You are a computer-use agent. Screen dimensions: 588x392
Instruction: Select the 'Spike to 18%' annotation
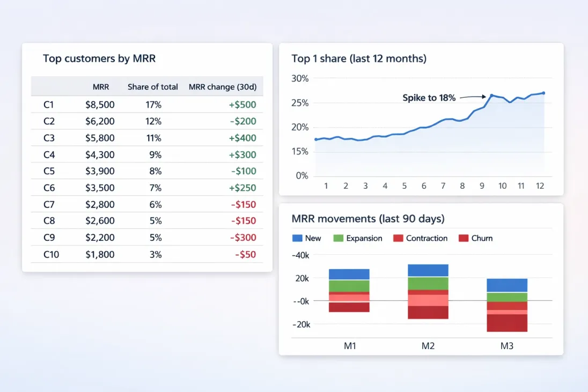tap(429, 98)
